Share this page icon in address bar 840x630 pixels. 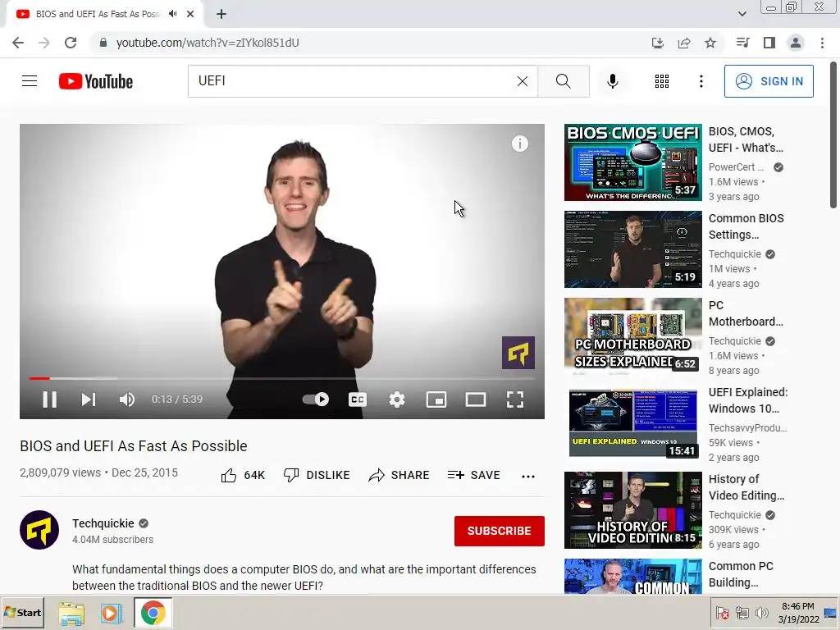684,43
